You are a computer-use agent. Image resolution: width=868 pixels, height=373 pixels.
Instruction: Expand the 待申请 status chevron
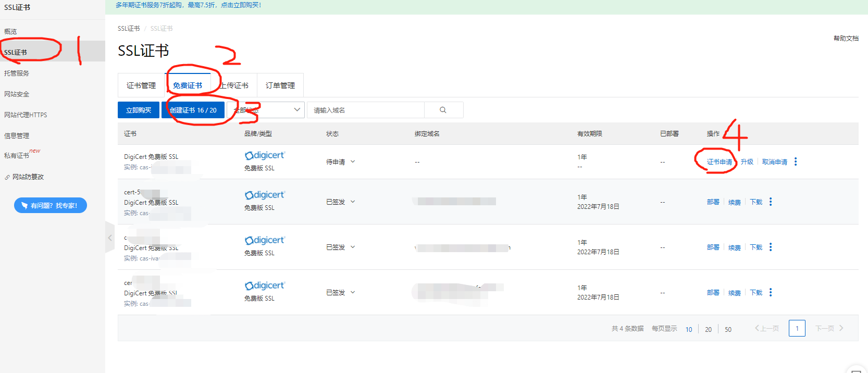click(353, 161)
